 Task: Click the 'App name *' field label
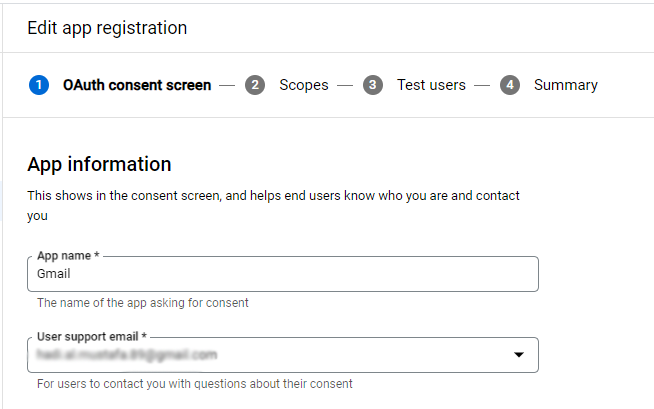coord(68,256)
